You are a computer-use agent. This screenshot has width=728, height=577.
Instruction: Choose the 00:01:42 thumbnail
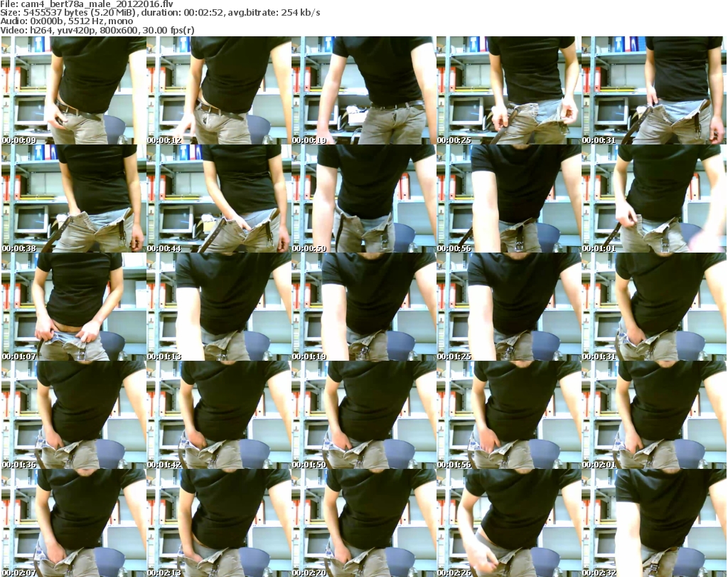pos(219,415)
